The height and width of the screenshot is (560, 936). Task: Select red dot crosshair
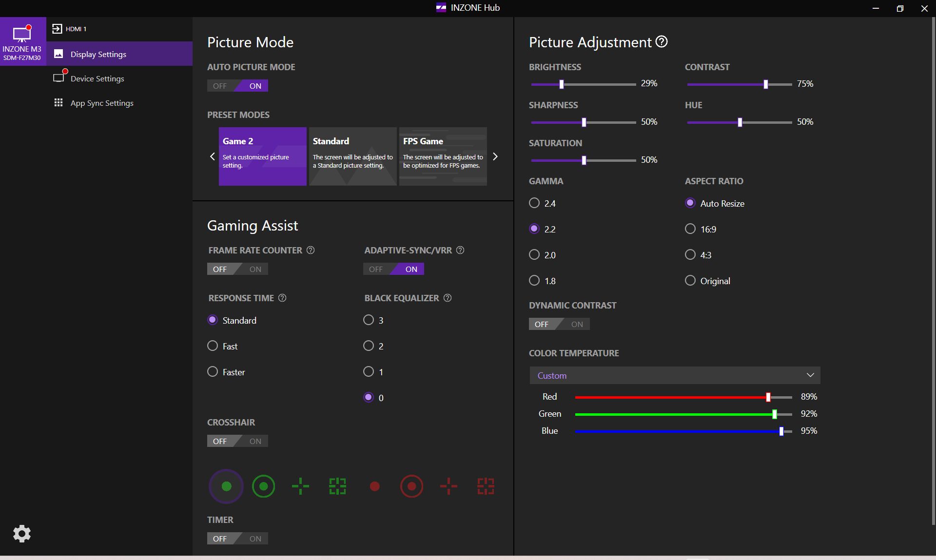click(374, 486)
